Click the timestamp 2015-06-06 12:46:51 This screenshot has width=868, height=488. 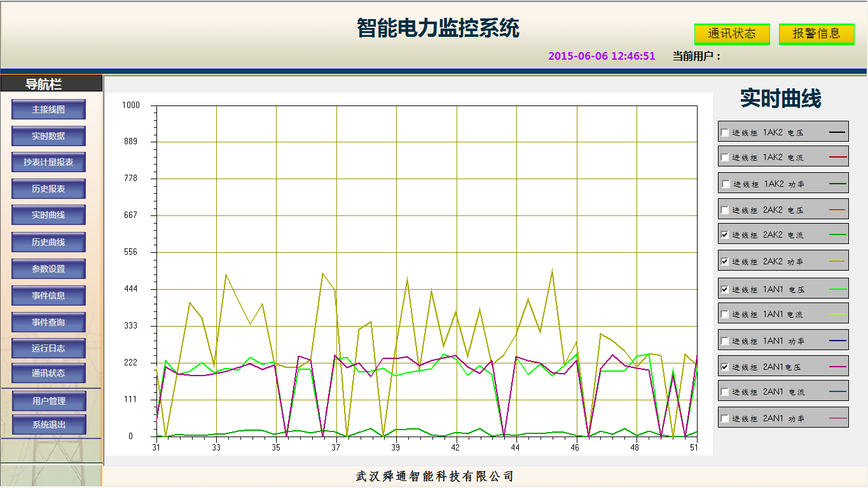pos(602,56)
